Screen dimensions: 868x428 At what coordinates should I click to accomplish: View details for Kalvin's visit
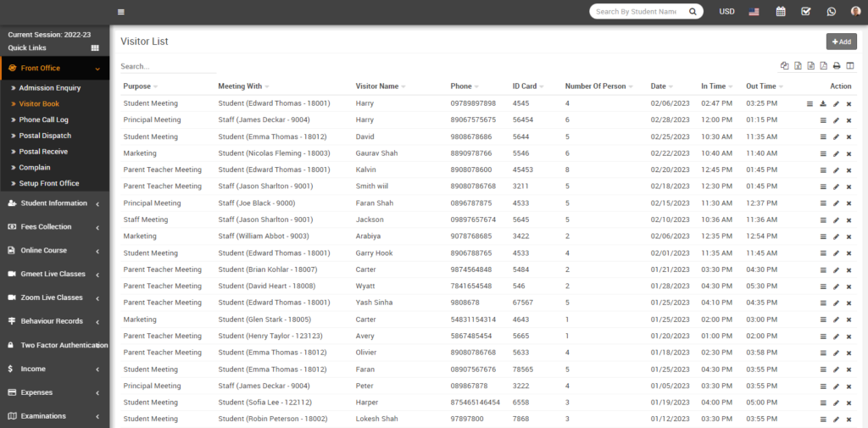point(823,170)
